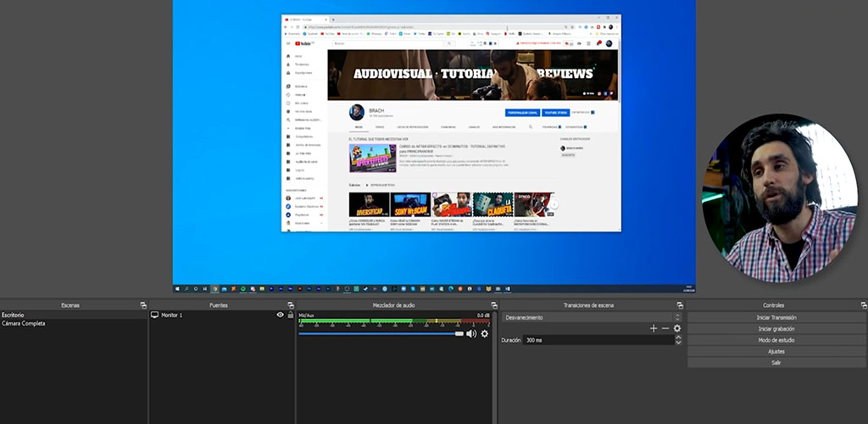Add a scene transition with plus icon
Image resolution: width=868 pixels, height=424 pixels.
point(653,328)
